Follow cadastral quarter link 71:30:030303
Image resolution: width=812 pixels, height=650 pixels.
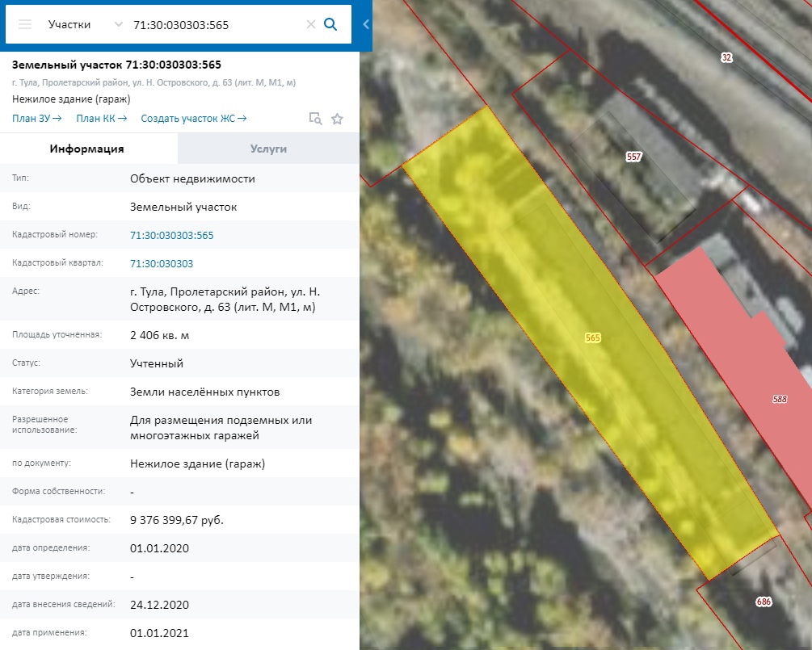(x=162, y=263)
